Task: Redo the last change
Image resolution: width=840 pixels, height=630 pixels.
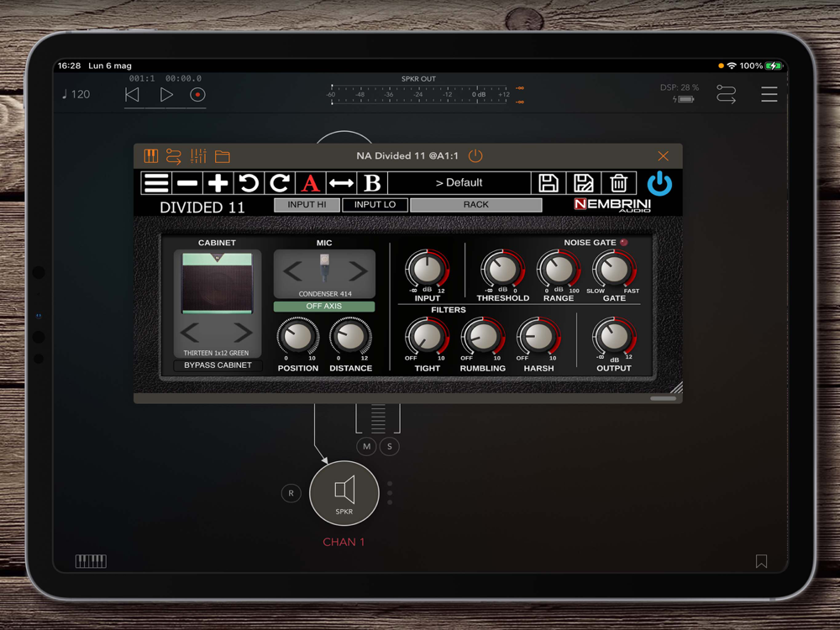Action: tap(280, 183)
